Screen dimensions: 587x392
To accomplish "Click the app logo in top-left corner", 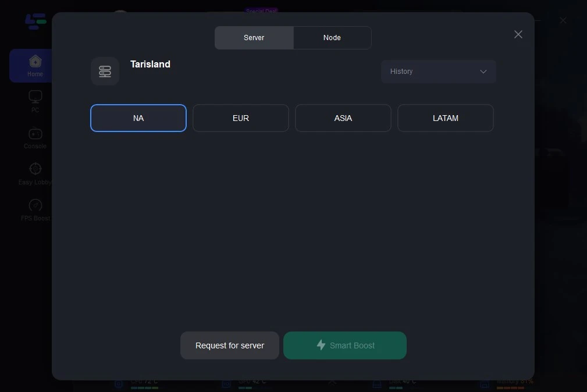I will click(35, 22).
